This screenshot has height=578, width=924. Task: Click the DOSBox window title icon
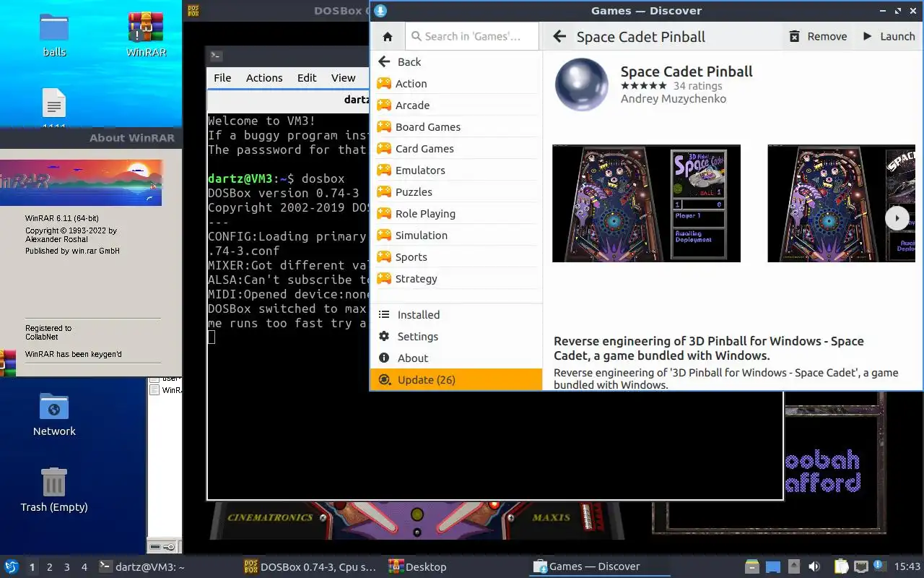tap(193, 11)
